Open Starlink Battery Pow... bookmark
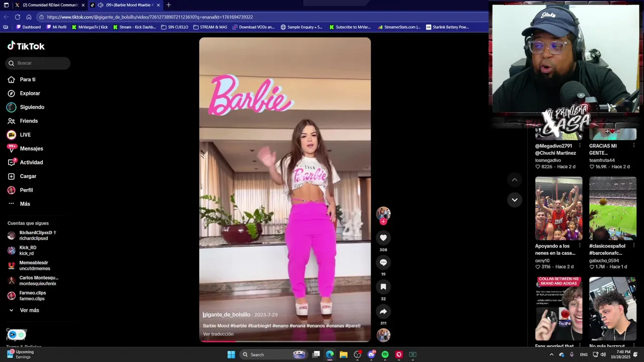This screenshot has width=644, height=362. tap(447, 27)
